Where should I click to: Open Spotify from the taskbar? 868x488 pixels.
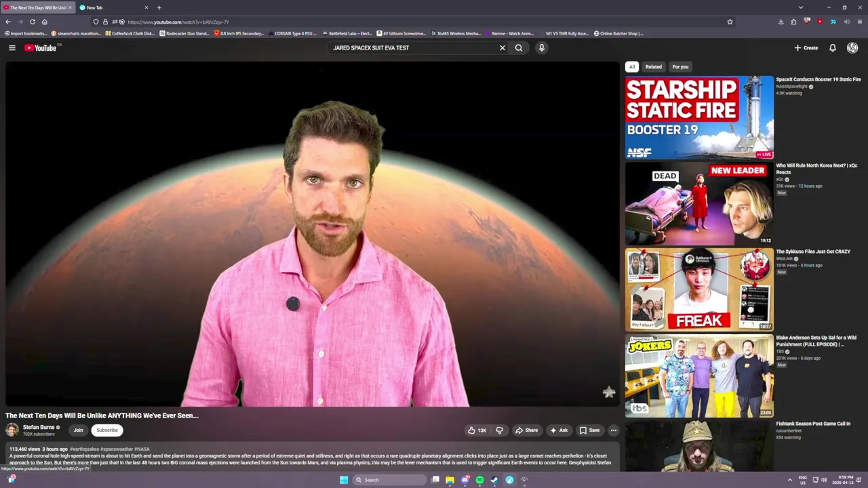tap(479, 480)
